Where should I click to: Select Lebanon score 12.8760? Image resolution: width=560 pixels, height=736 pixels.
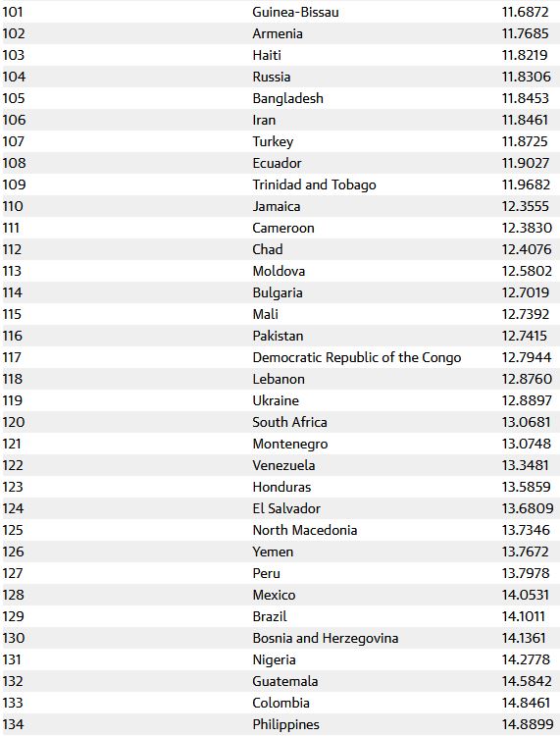pyautogui.click(x=527, y=379)
